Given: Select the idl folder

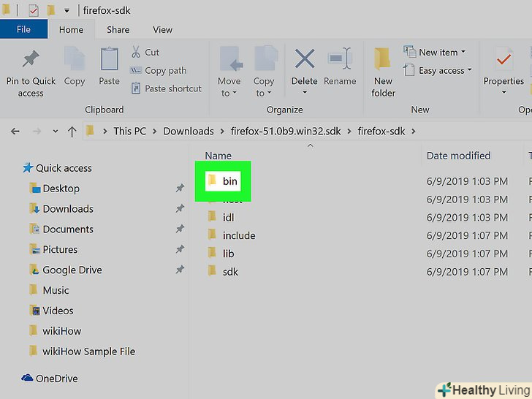Looking at the screenshot, I should pyautogui.click(x=221, y=218).
